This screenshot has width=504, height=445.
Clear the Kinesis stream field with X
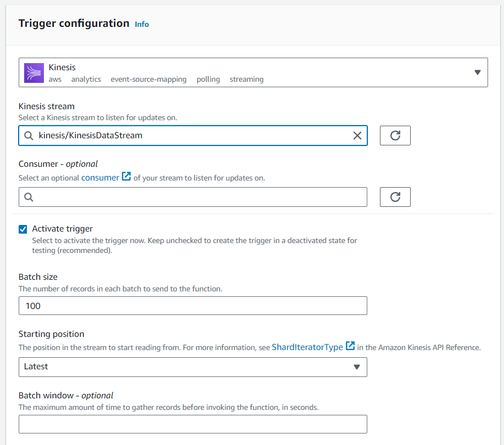(x=357, y=136)
